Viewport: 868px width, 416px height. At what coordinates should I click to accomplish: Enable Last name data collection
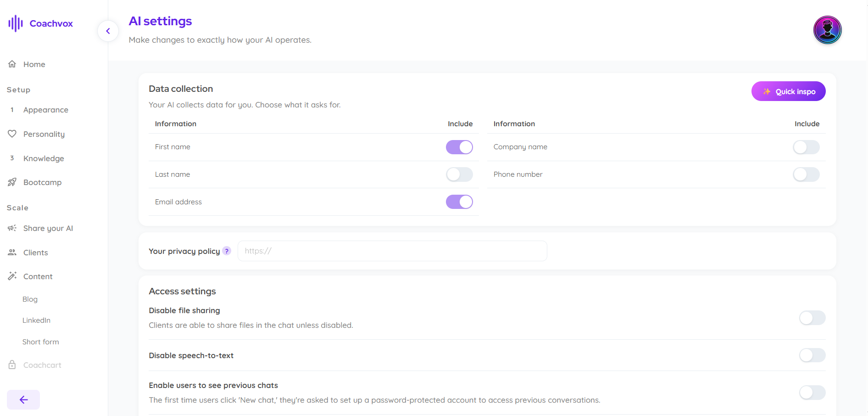click(x=459, y=174)
